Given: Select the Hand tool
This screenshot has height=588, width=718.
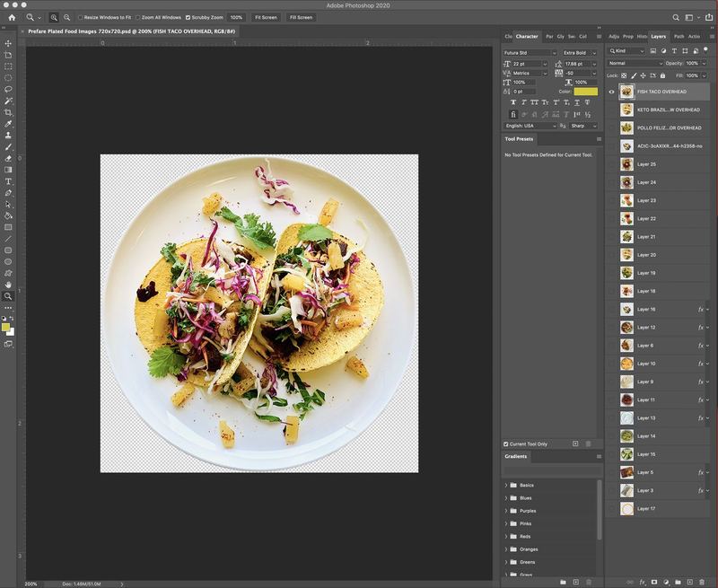Looking at the screenshot, I should tap(8, 285).
